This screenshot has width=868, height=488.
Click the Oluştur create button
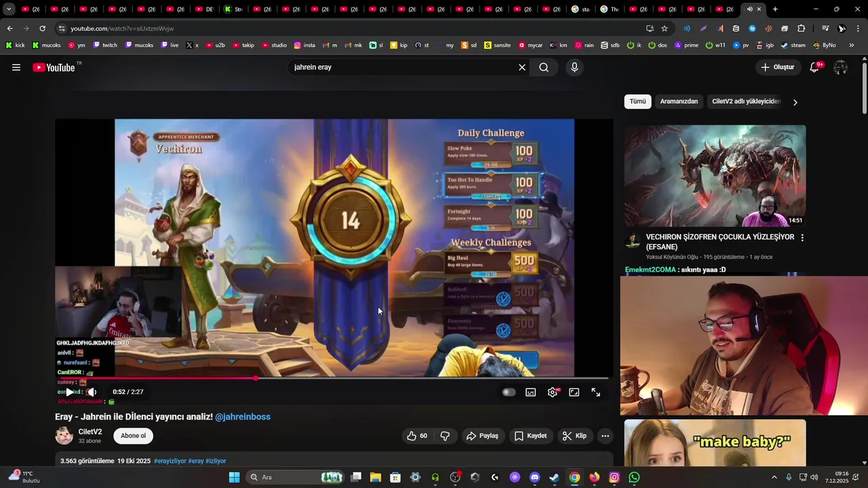pos(777,67)
